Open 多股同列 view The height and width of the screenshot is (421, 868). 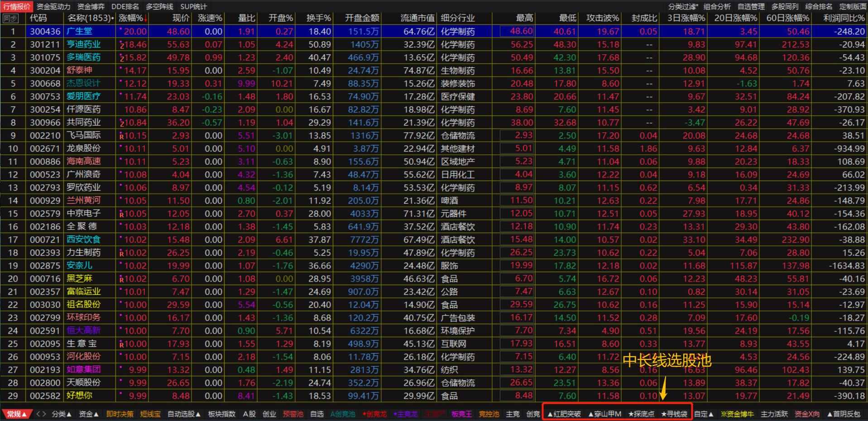point(785,6)
